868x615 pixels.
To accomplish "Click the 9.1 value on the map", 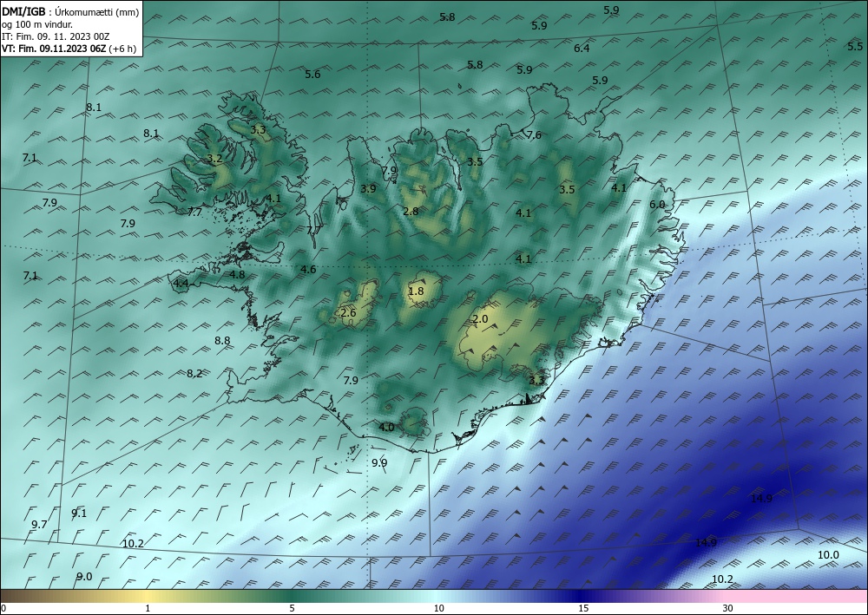I will coord(79,514).
